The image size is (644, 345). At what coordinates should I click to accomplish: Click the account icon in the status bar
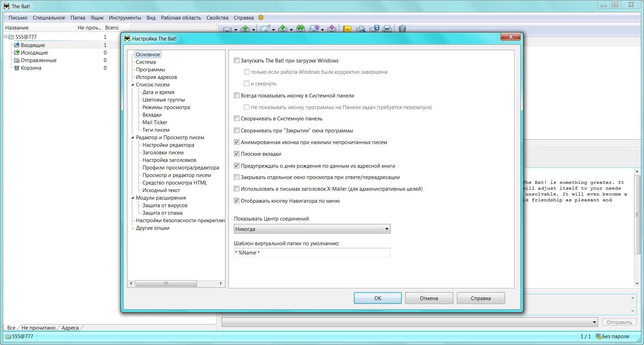point(8,336)
